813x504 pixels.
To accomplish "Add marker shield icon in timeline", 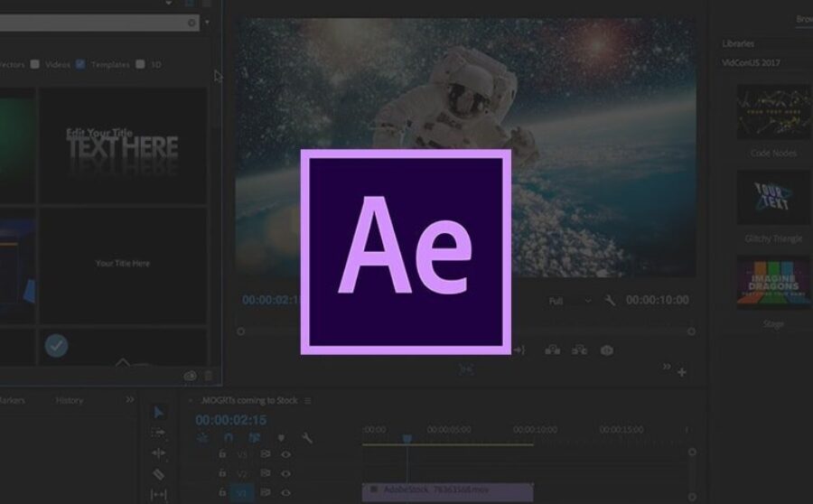I will tap(281, 438).
